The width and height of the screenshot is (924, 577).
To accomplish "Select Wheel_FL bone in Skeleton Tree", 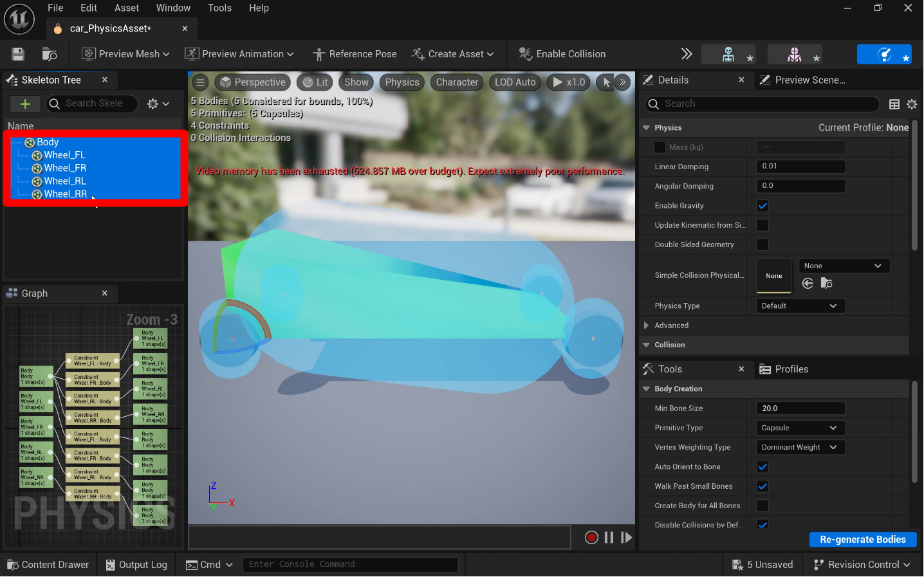I will click(64, 155).
